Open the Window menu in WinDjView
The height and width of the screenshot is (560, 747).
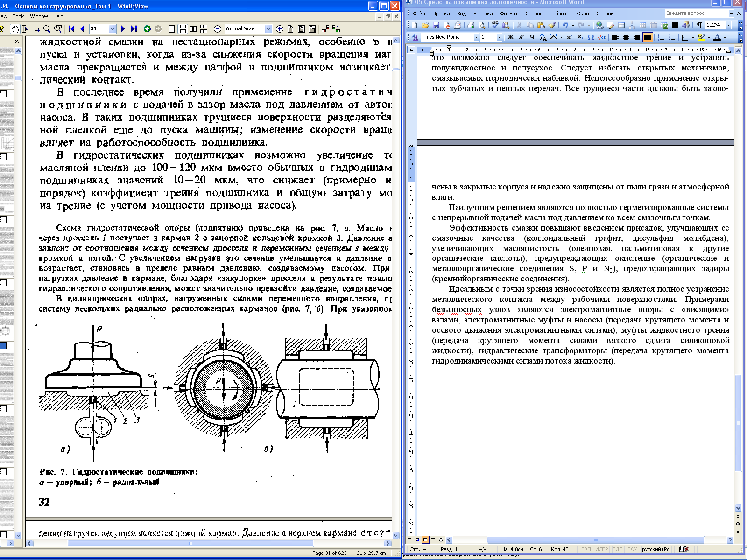click(39, 16)
